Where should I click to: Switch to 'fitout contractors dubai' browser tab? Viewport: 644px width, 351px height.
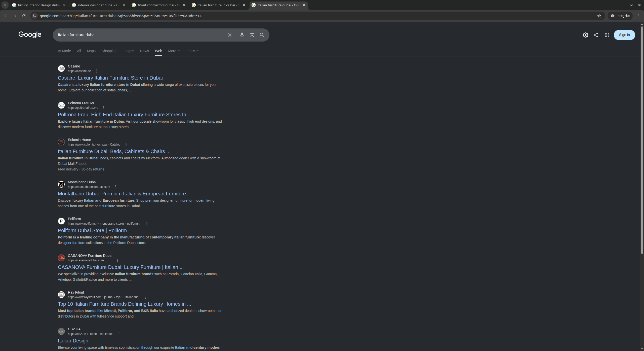pyautogui.click(x=159, y=5)
